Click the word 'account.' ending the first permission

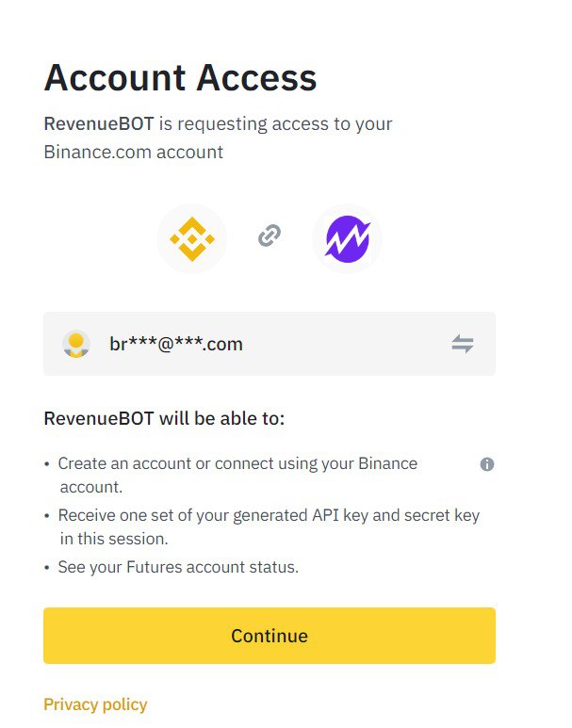pyautogui.click(x=91, y=487)
